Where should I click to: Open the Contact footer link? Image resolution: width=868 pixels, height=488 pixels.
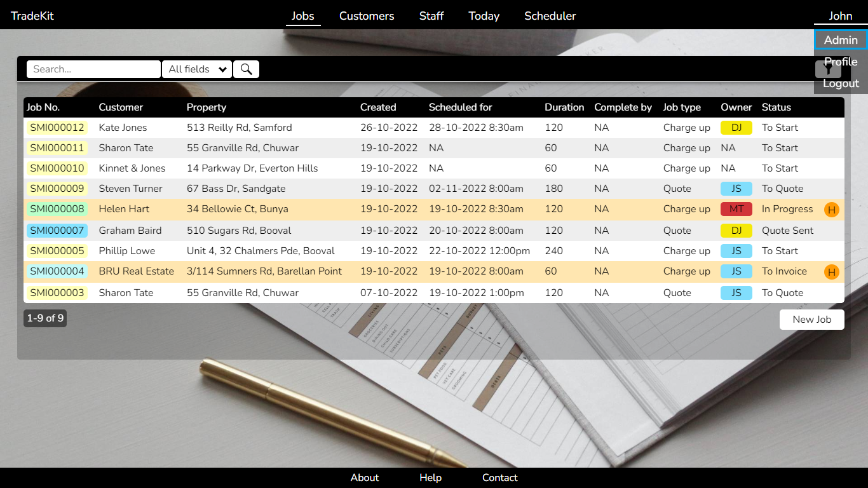pyautogui.click(x=500, y=478)
